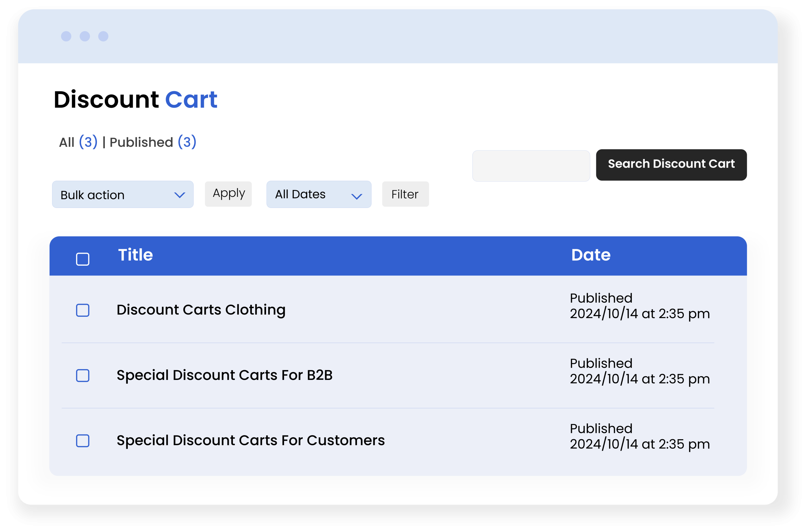Check the Discount Carts Clothing row checkbox
Screen dimensions: 808x532
click(x=82, y=310)
